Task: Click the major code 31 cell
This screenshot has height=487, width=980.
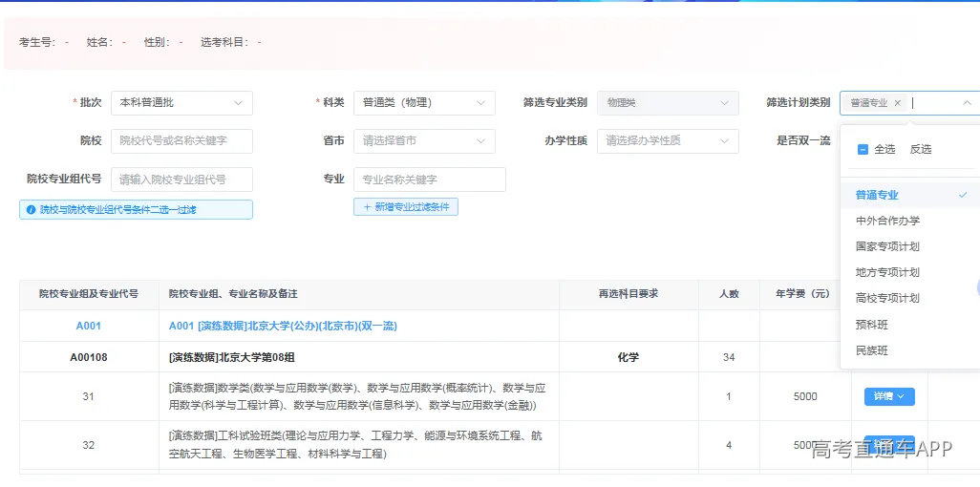Action: (x=88, y=396)
